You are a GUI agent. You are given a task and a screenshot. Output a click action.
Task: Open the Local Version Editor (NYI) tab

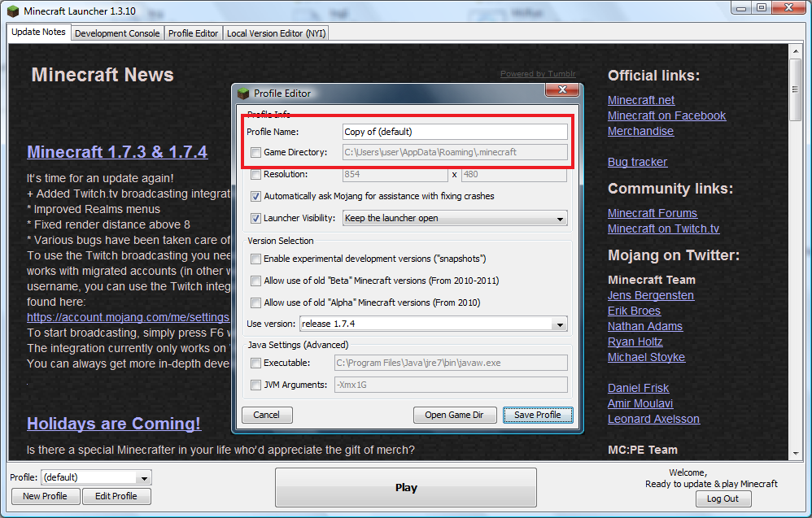[276, 33]
